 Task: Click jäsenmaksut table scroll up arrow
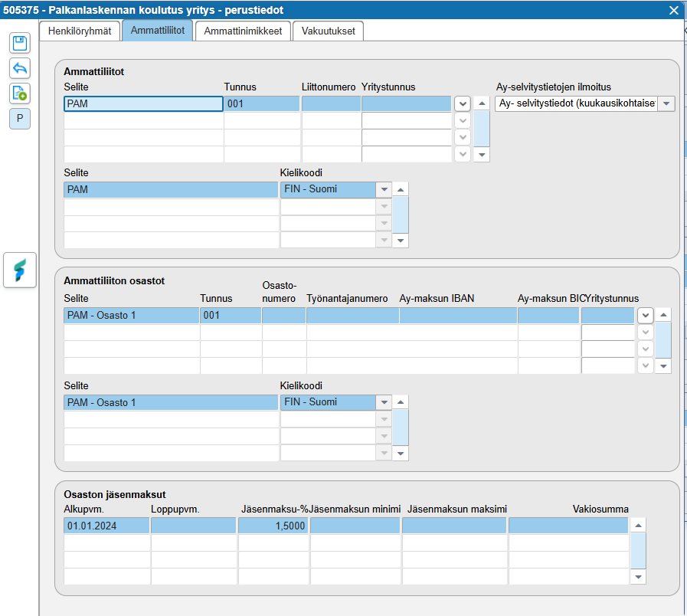pos(638,526)
